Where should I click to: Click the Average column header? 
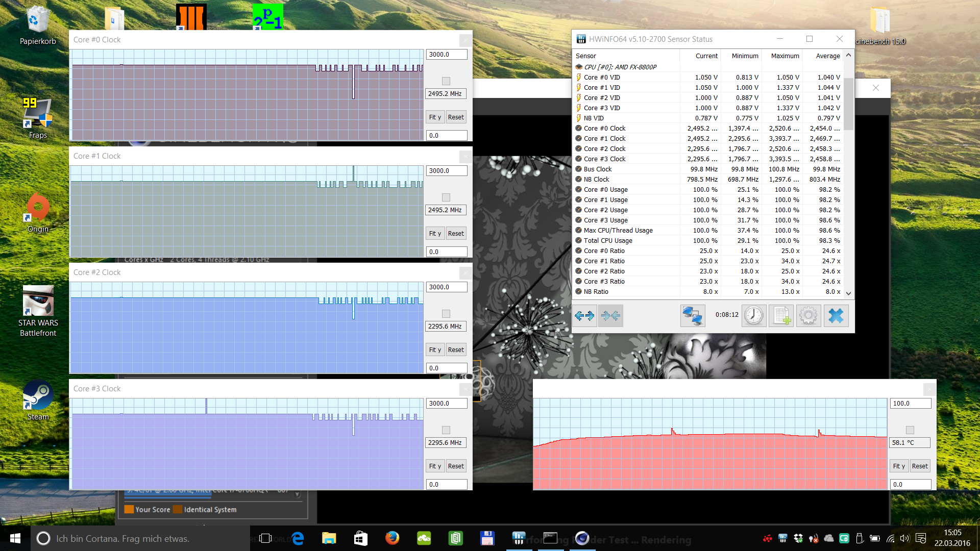(x=823, y=56)
